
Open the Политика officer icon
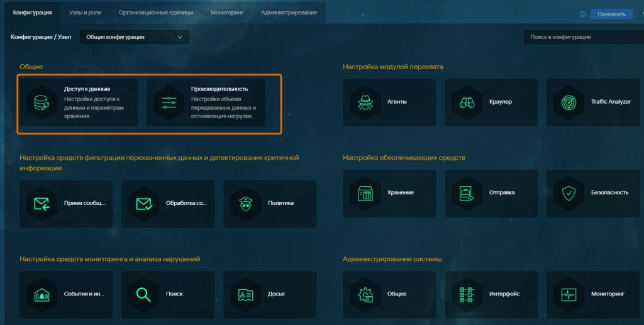click(246, 203)
